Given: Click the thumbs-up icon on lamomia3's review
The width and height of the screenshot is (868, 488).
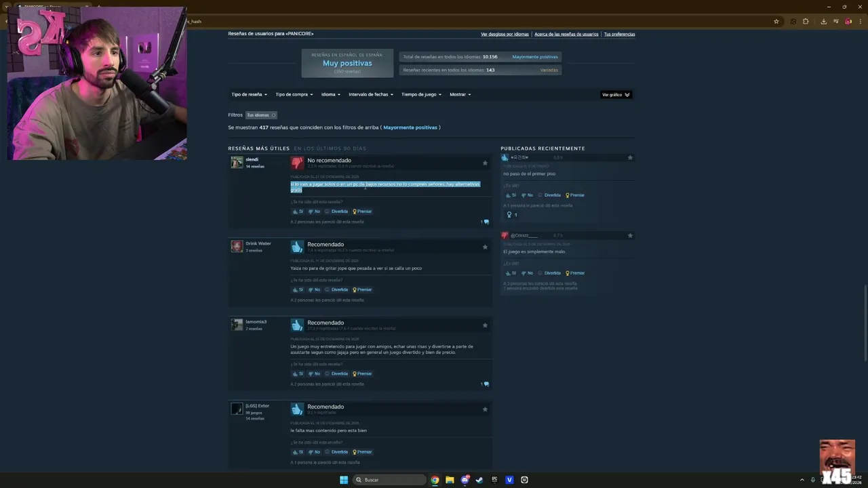Looking at the screenshot, I should [x=297, y=326].
